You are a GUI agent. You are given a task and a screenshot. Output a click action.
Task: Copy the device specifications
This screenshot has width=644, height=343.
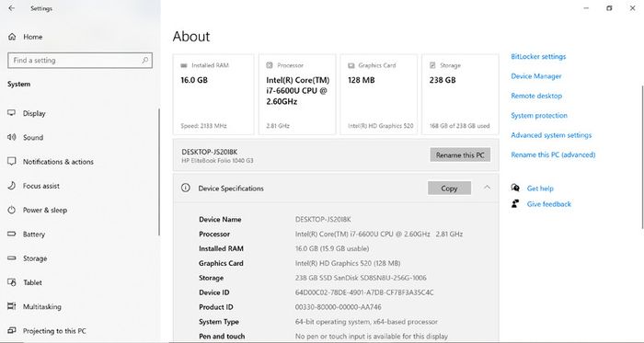449,189
